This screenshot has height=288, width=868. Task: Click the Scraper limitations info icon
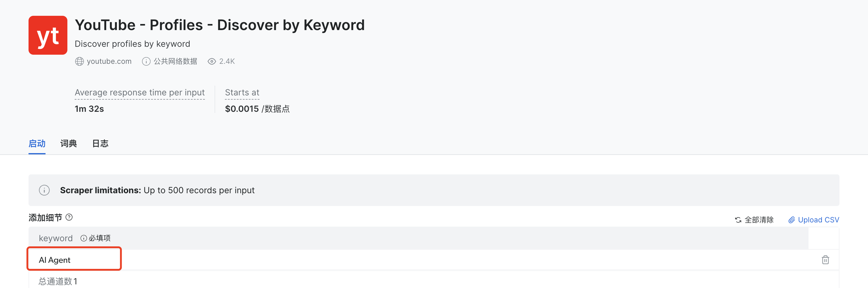click(x=45, y=190)
